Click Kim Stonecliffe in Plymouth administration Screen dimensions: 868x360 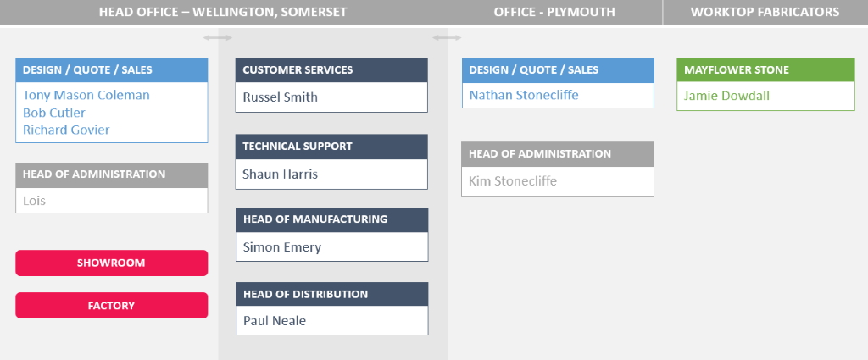click(x=513, y=180)
